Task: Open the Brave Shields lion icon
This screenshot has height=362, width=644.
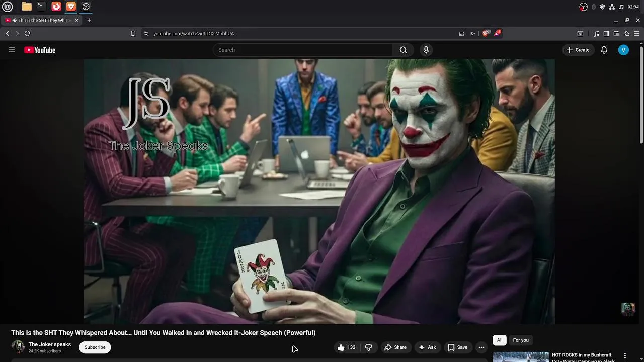Action: (486, 33)
